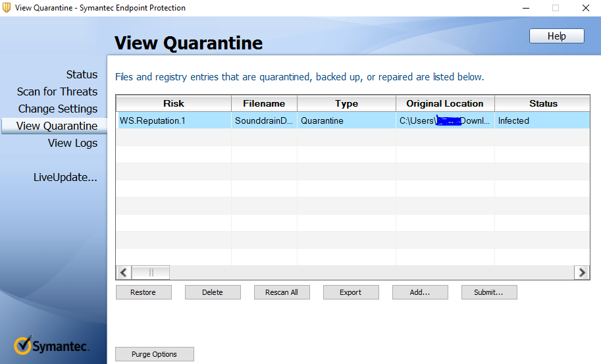The width and height of the screenshot is (601, 364).
Task: Open Purge Options
Action: click(x=155, y=354)
